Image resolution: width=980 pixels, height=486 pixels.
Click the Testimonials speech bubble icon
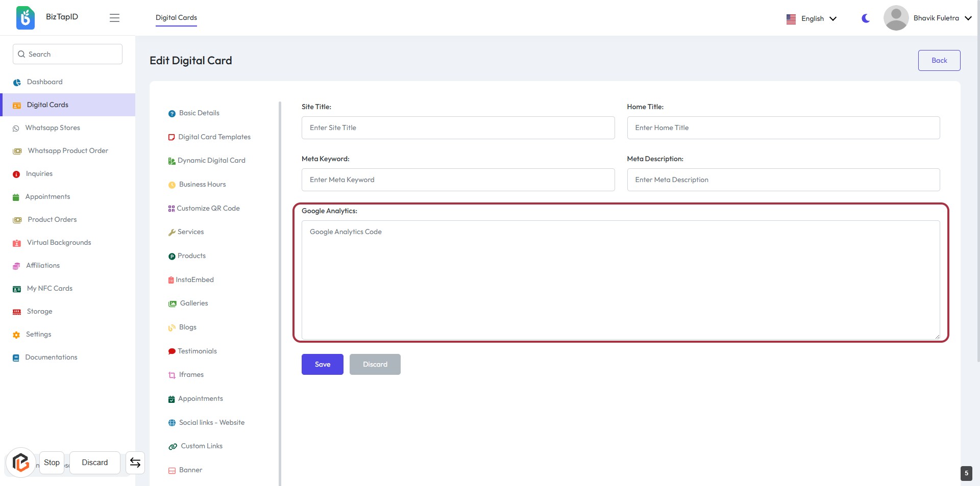click(172, 351)
